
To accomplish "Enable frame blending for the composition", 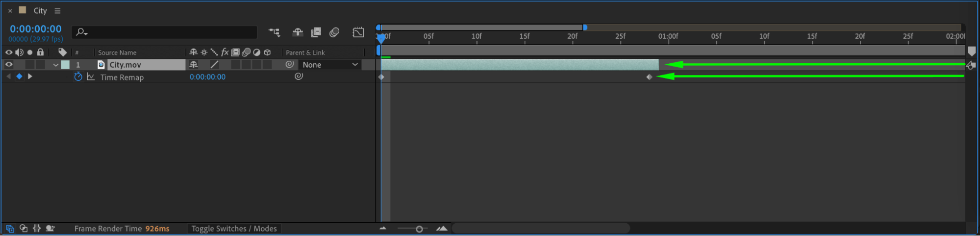I will [316, 32].
